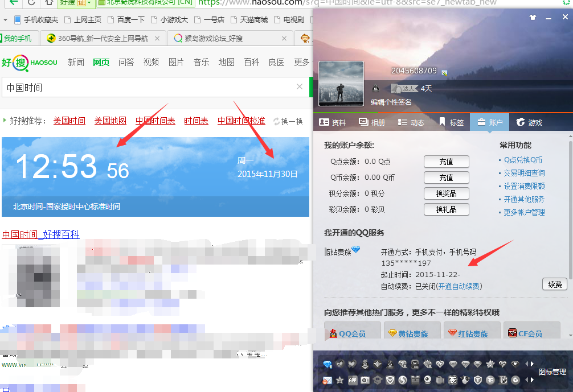This screenshot has width=573, height=392.
Task: Click the Superman S diamond icon
Action: (502, 364)
